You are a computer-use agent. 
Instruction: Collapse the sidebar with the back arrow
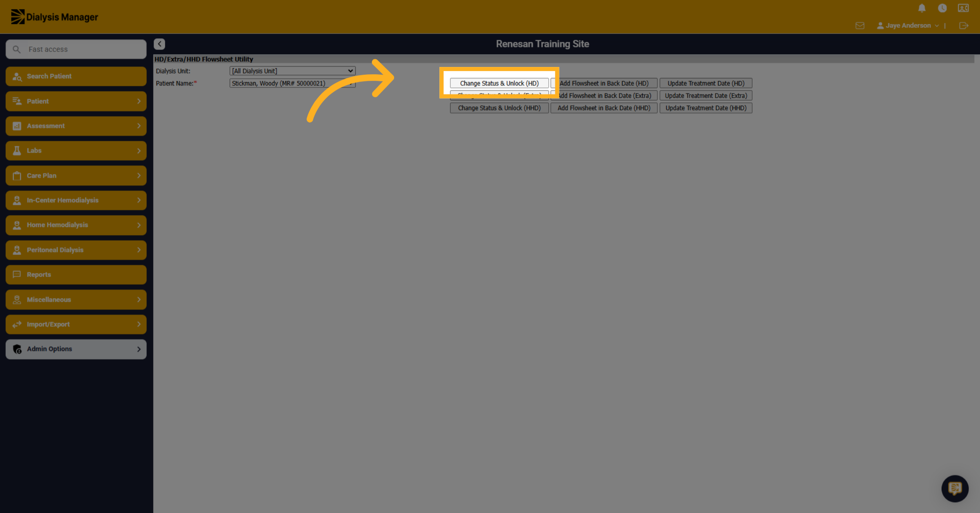click(160, 44)
